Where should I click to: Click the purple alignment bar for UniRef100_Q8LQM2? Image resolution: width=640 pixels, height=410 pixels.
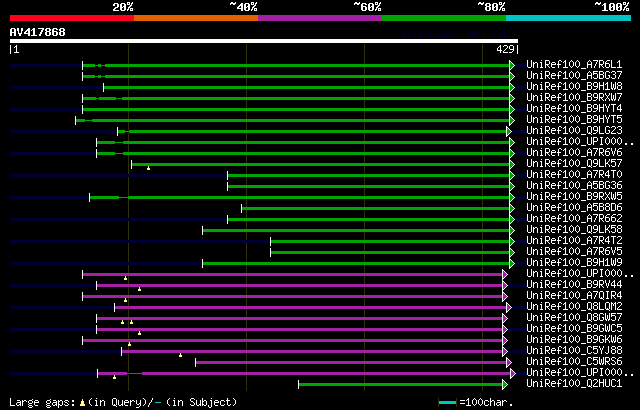click(x=310, y=307)
